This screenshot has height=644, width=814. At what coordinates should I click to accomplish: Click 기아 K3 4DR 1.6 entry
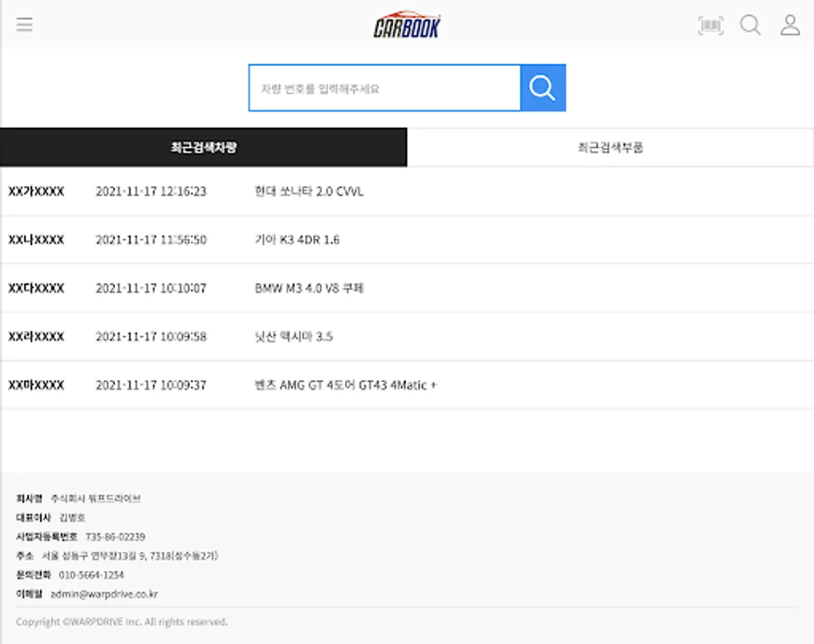click(297, 240)
